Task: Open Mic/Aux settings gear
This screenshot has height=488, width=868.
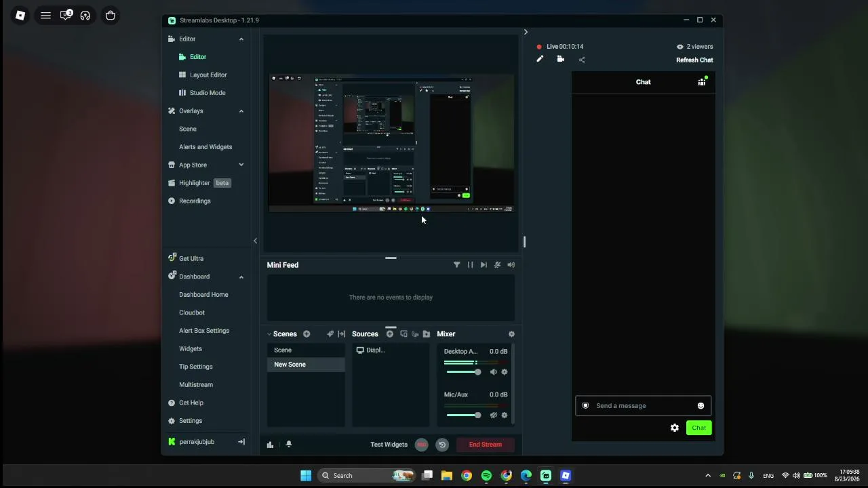Action: point(504,415)
